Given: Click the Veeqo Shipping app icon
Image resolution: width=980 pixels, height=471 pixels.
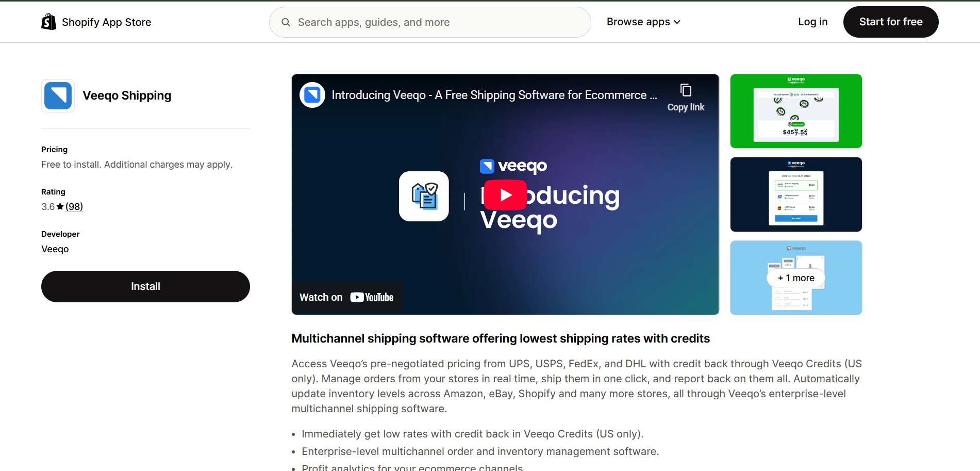Looking at the screenshot, I should [x=58, y=95].
